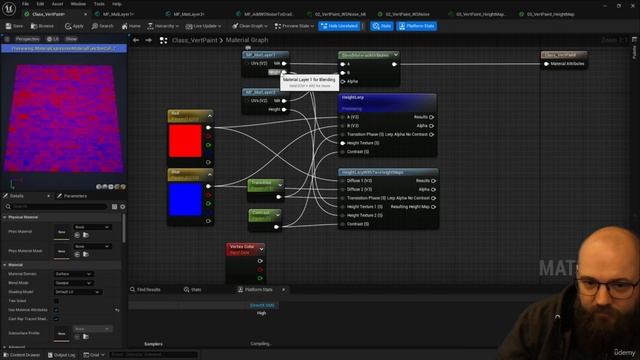
Task: Click Vertex Color node's red channel pin
Action: coord(260,269)
